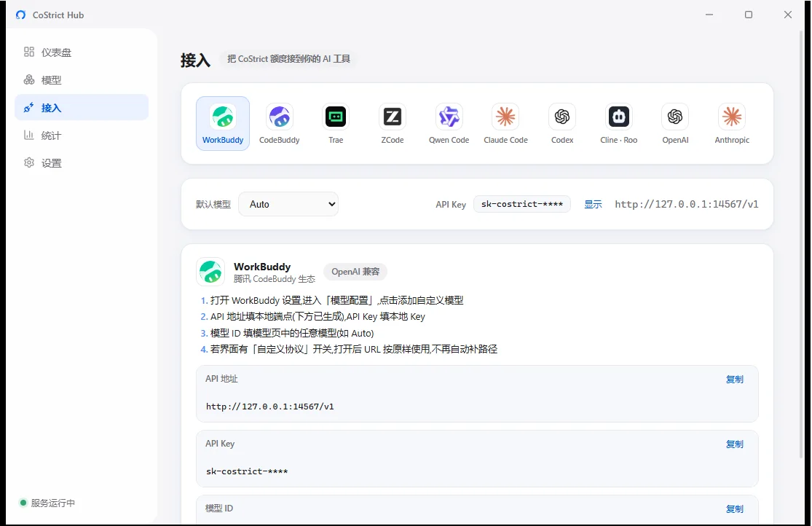Close the CoStrict Hub window
The width and height of the screenshot is (812, 526).
point(788,15)
